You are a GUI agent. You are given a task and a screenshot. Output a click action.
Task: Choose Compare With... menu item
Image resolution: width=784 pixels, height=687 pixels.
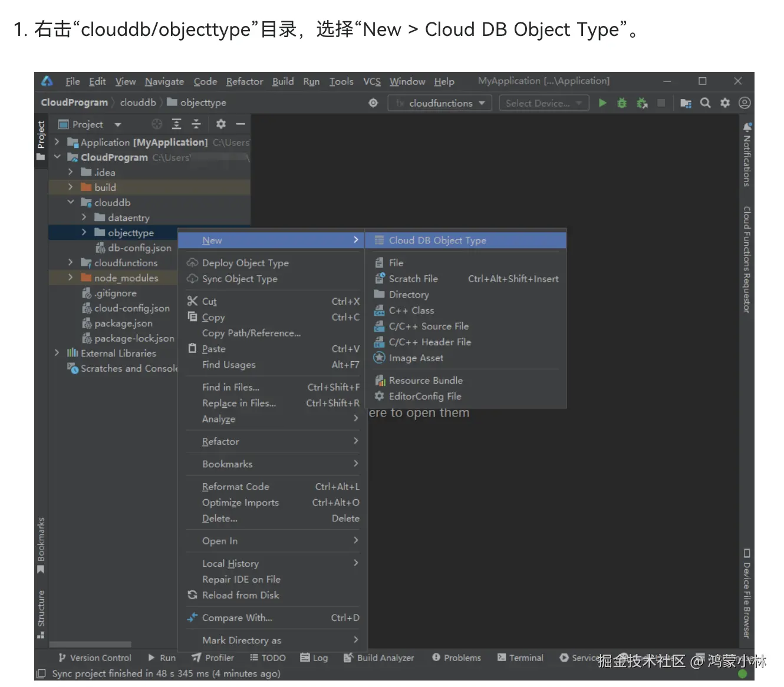click(272, 617)
